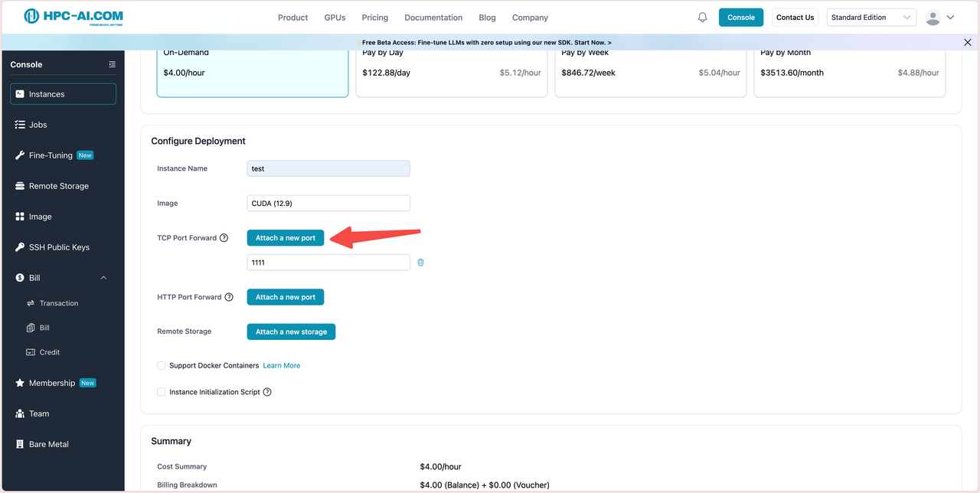Close the Free Beta Access banner
Image resolution: width=980 pixels, height=493 pixels.
(x=968, y=42)
